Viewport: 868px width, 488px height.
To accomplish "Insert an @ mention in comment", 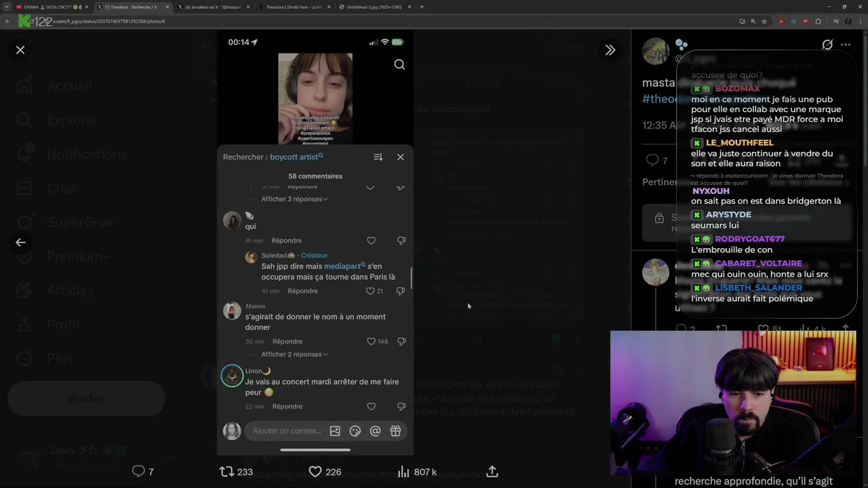I will [375, 431].
